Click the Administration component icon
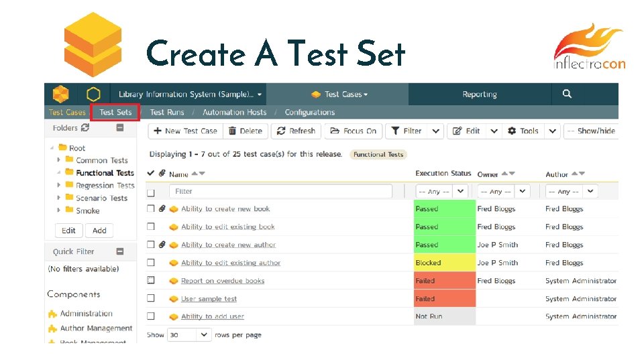 52,314
